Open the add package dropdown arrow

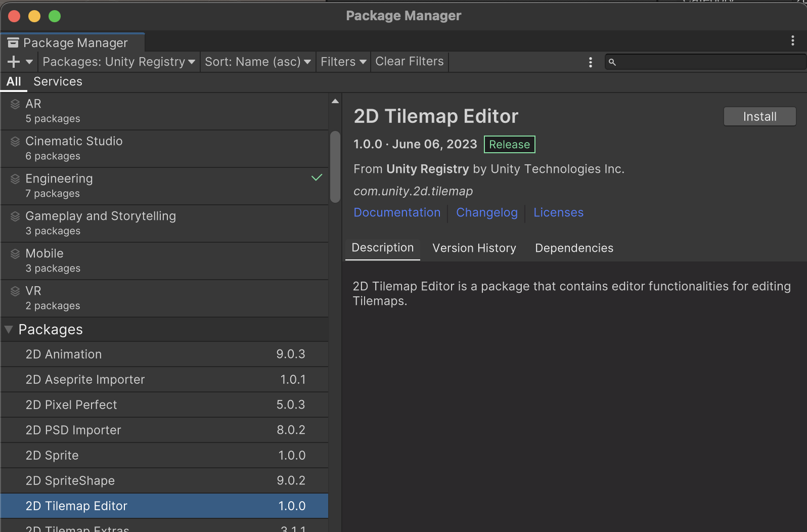(x=29, y=62)
